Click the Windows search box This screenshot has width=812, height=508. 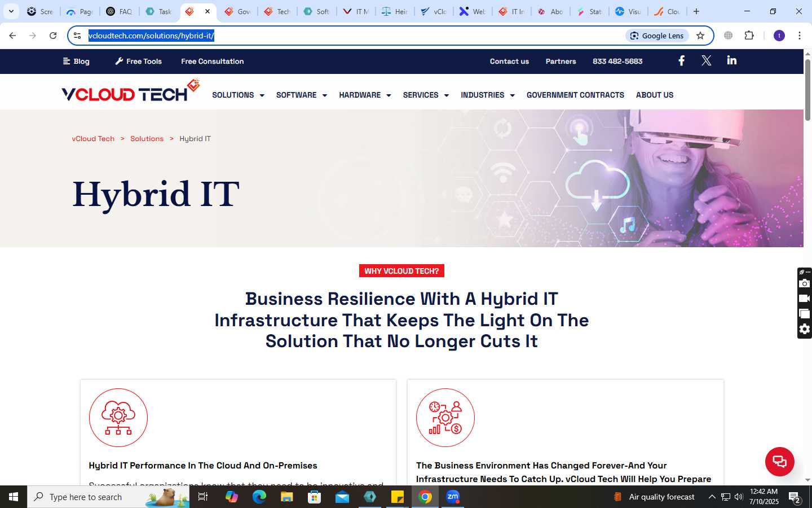(x=108, y=497)
